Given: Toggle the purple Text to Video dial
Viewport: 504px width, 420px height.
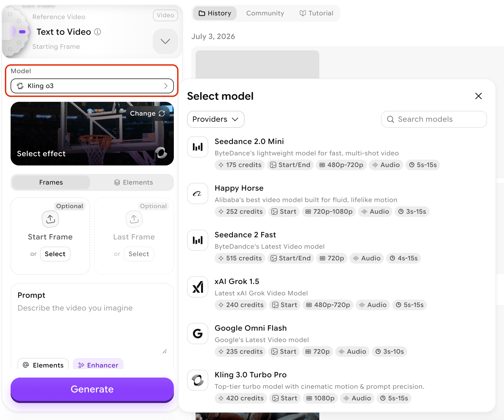Looking at the screenshot, I should coord(22,32).
